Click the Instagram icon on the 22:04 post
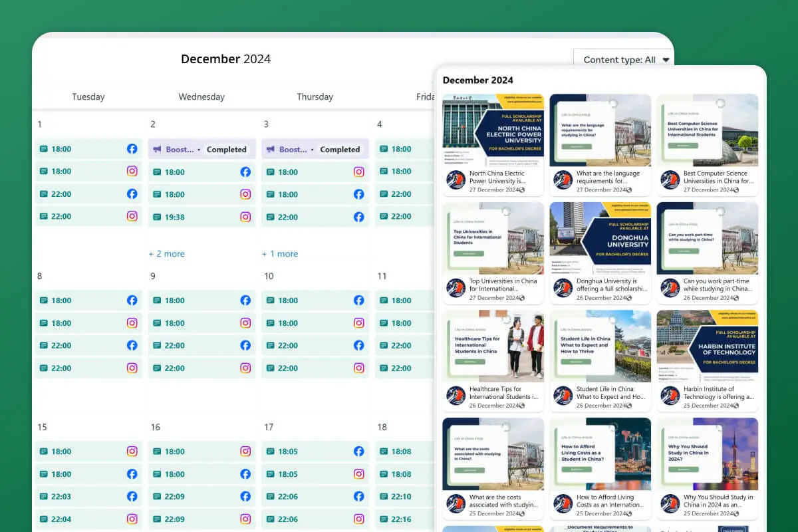This screenshot has height=532, width=798. click(132, 519)
